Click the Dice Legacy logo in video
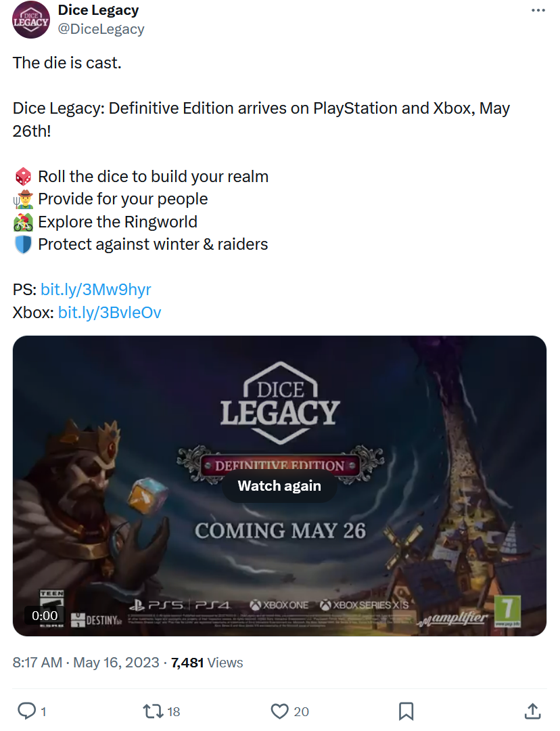This screenshot has width=560, height=731. 279,403
